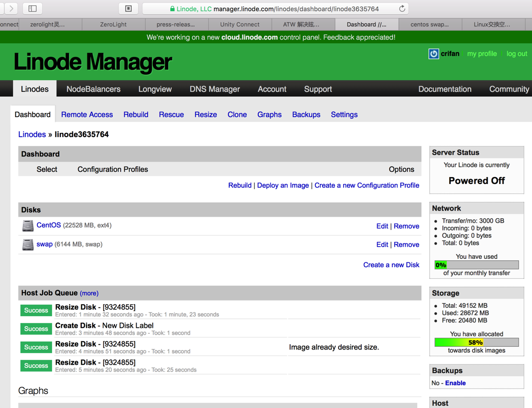Open the CentOS disk link
The width and height of the screenshot is (532, 408).
click(49, 225)
